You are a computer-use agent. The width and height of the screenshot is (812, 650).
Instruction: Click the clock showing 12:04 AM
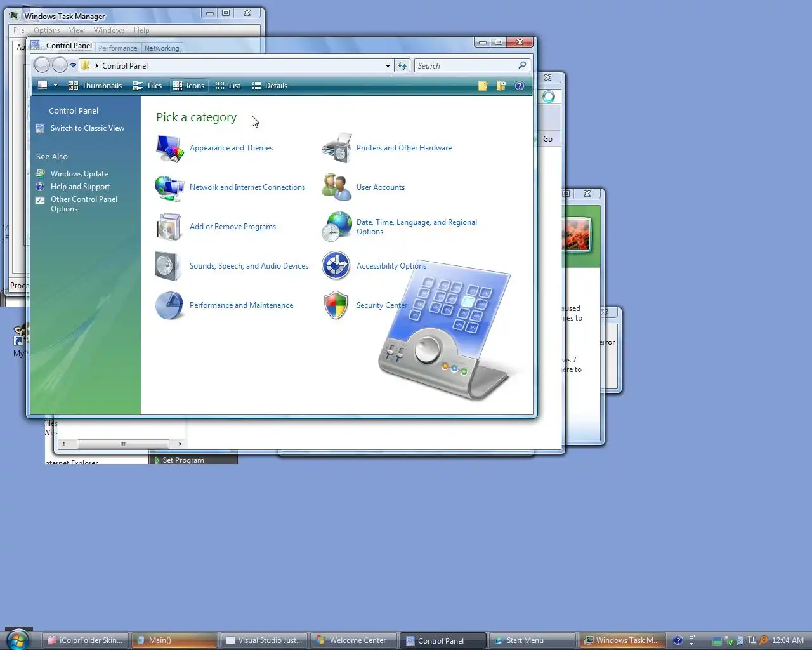pyautogui.click(x=788, y=640)
